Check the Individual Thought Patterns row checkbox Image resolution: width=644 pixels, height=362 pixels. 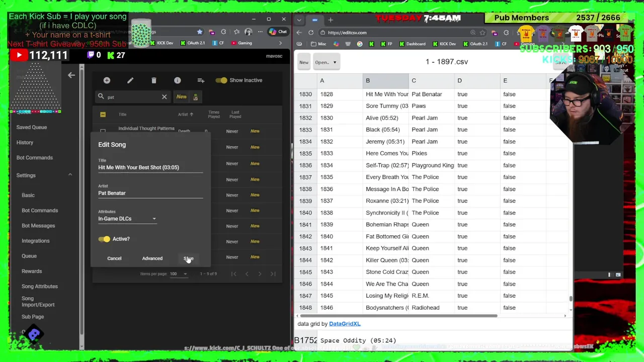point(103,131)
